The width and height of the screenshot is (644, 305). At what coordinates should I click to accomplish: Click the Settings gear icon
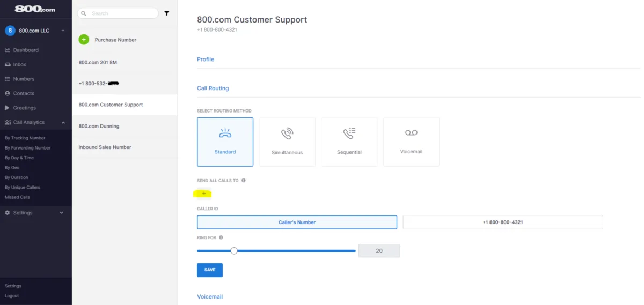[8, 213]
